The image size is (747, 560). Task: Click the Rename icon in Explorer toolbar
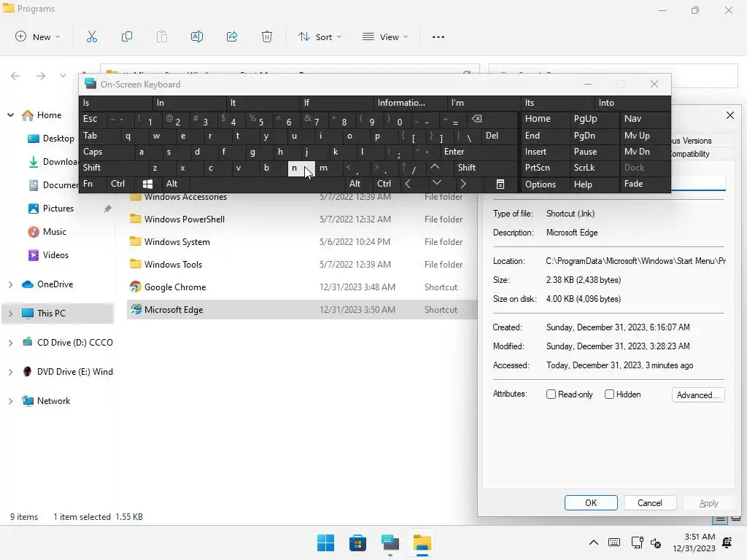point(197,36)
